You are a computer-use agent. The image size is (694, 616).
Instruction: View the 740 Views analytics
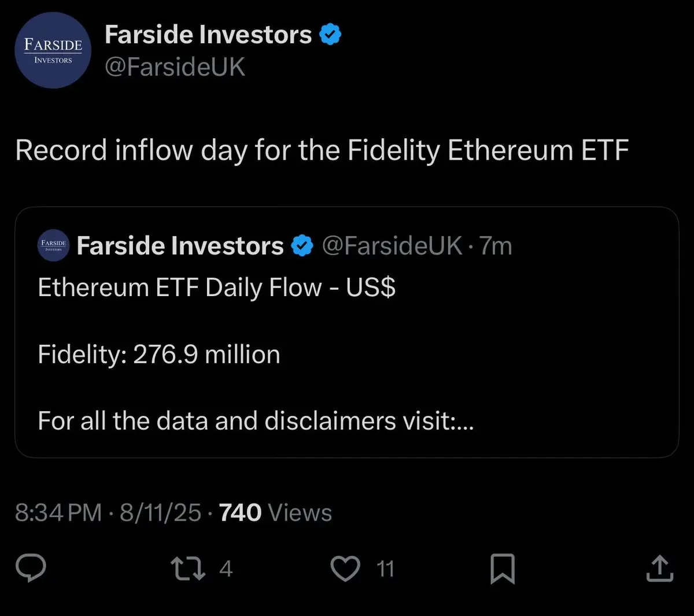click(x=275, y=512)
